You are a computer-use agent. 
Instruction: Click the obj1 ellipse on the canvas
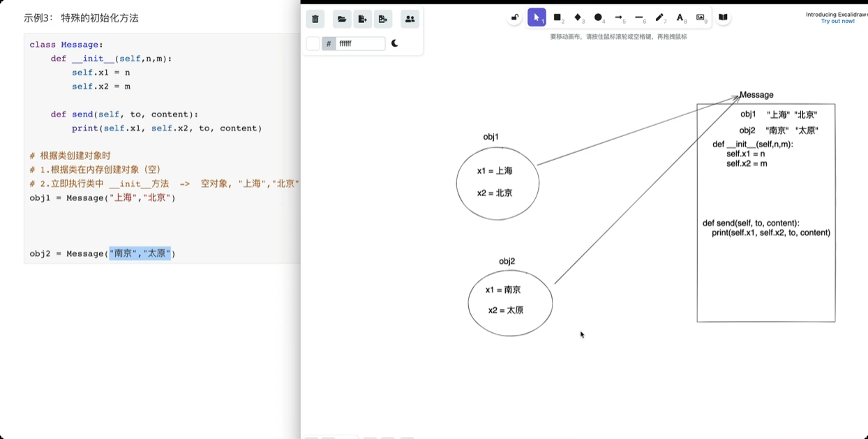coord(497,183)
